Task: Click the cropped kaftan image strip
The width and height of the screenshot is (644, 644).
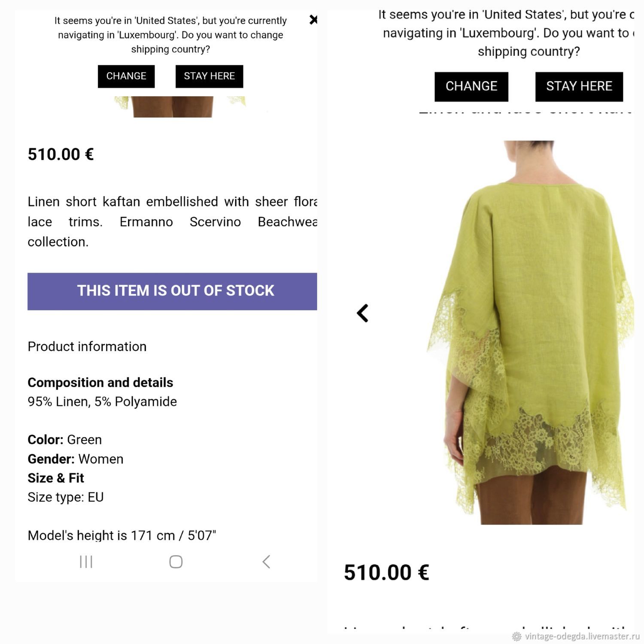Action: 180,106
